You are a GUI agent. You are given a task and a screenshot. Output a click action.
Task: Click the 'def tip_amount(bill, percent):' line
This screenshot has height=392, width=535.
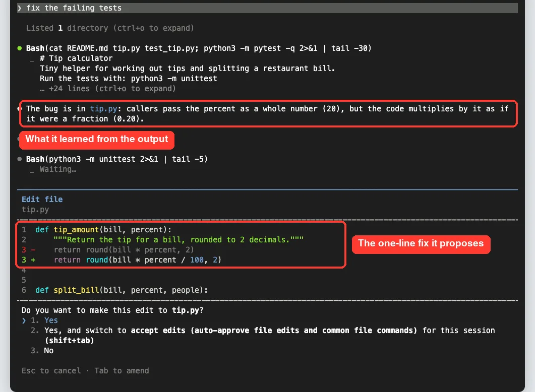(x=103, y=230)
